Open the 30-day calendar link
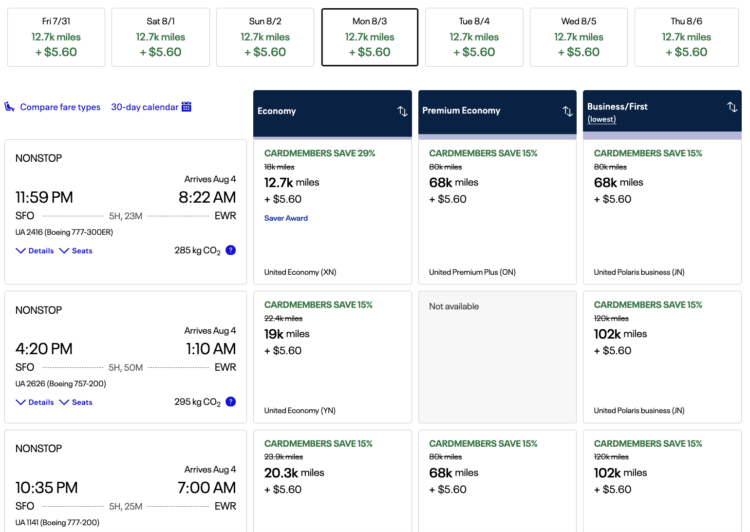 (x=144, y=107)
